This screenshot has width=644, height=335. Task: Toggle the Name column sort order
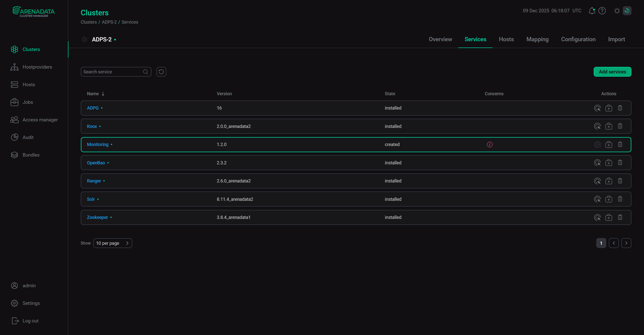click(x=96, y=93)
